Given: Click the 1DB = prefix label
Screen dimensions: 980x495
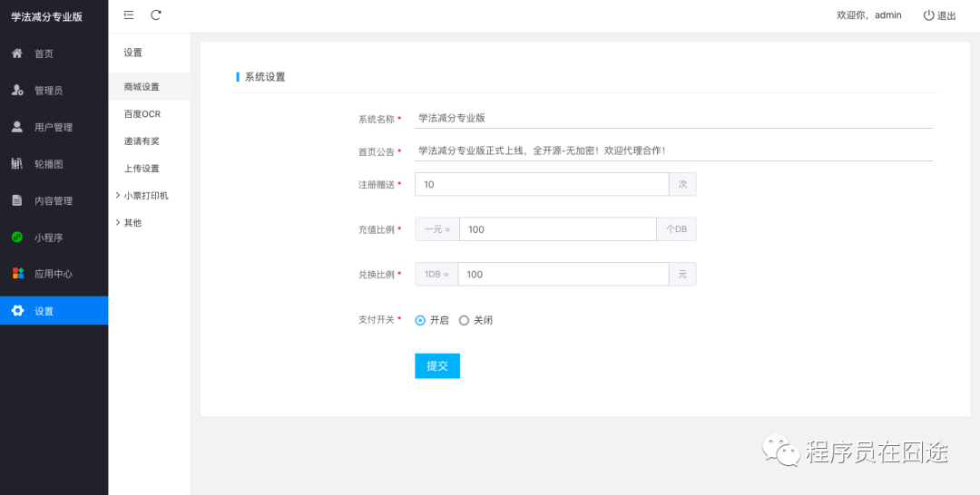Looking at the screenshot, I should (436, 274).
